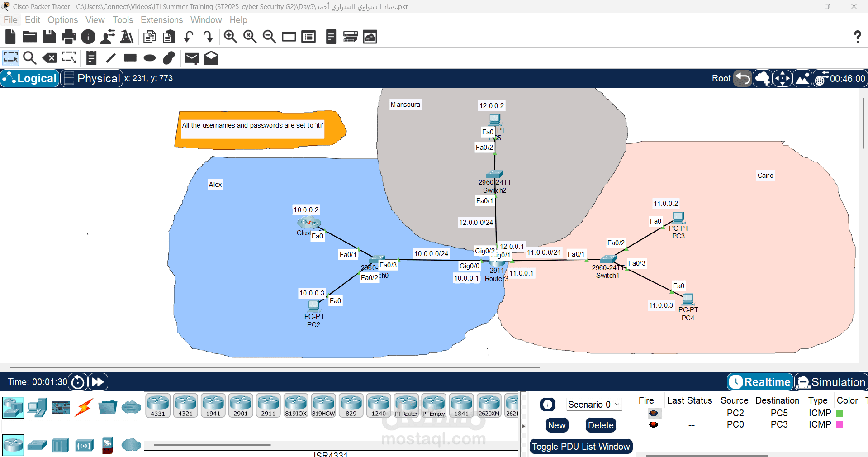Select the Connections lightning bolt category

point(84,407)
